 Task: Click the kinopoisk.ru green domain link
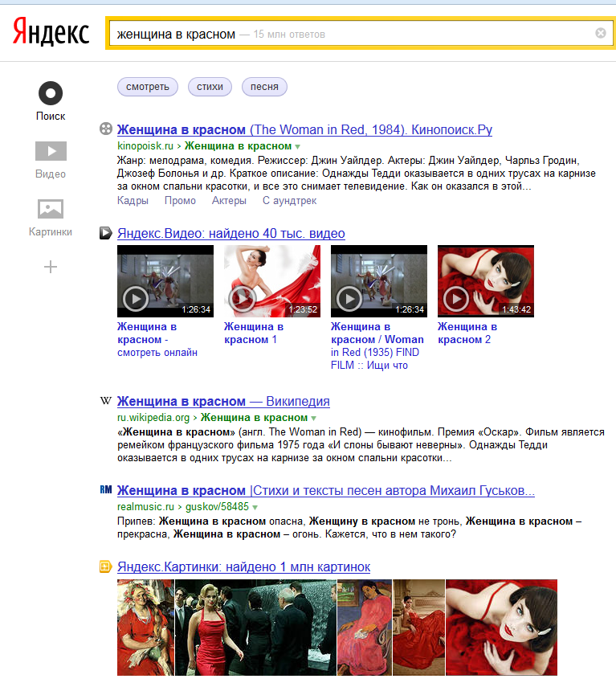pyautogui.click(x=145, y=146)
